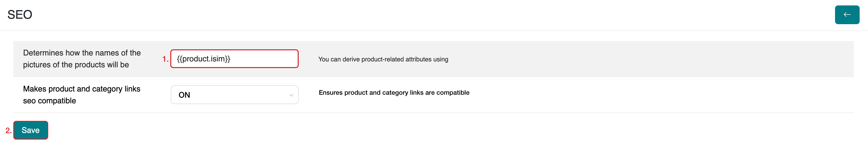868x146 pixels.
Task: Select the ON value in the dropdown
Action: 184,95
